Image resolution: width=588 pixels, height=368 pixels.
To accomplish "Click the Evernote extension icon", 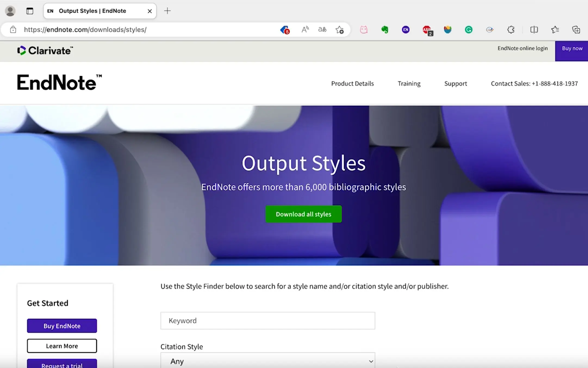I will coord(385,30).
